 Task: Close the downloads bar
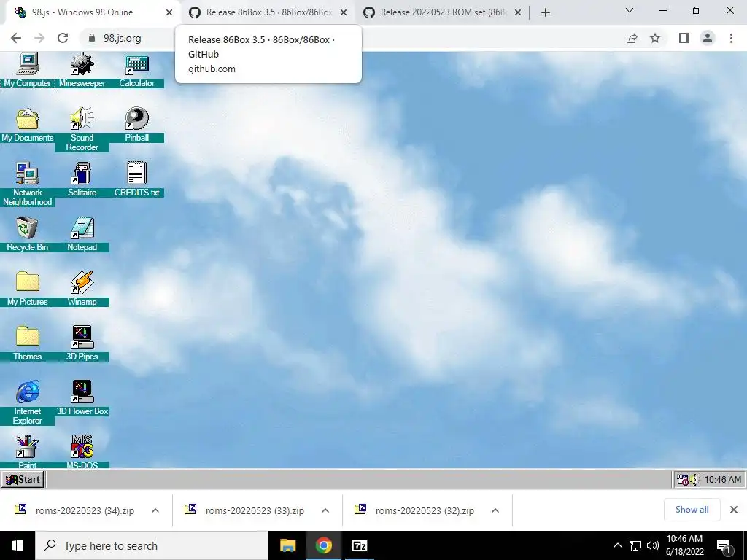734,510
